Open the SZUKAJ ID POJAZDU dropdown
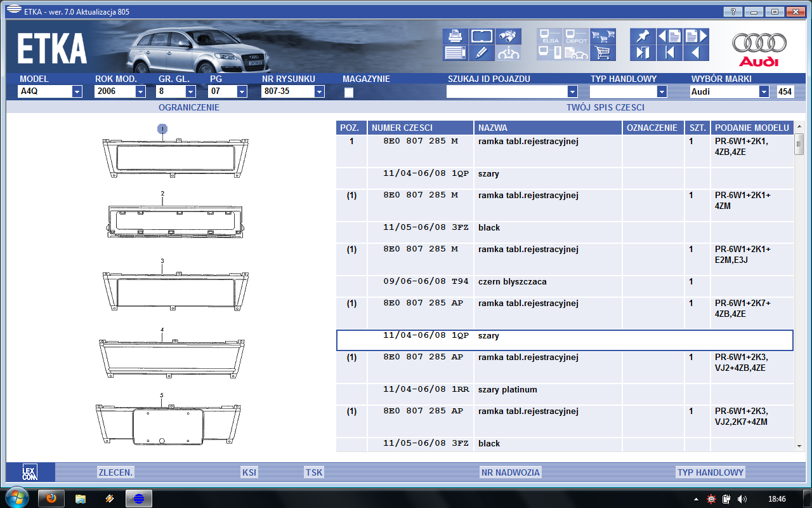The image size is (812, 508). pyautogui.click(x=572, y=91)
